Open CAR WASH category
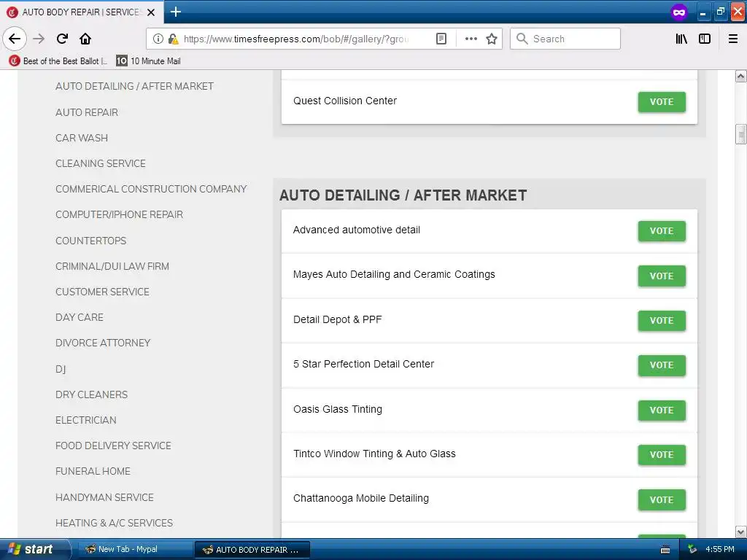 [x=82, y=138]
